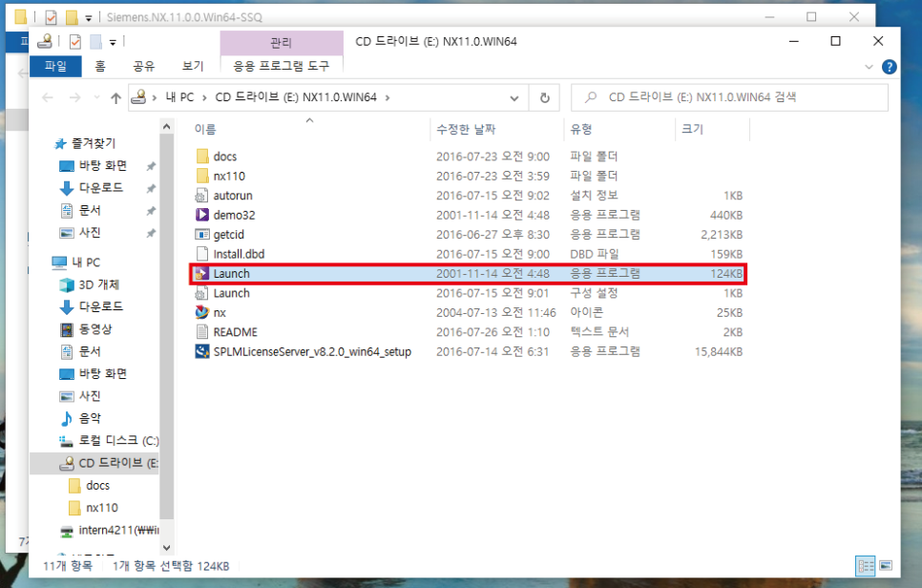Select 즐겨찾기 in navigation pane
Viewport: 922px width, 588px height.
(x=93, y=143)
